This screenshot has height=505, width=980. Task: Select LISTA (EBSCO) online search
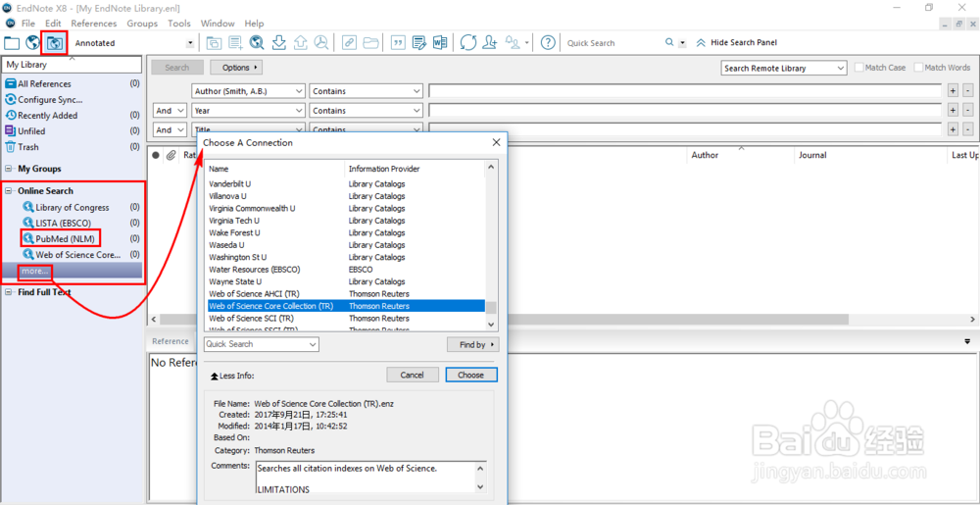coord(63,224)
